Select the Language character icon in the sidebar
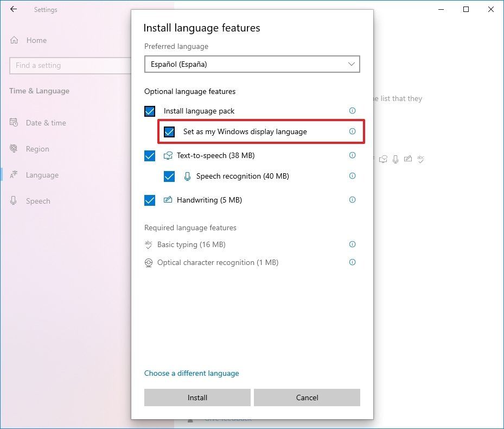This screenshot has height=429, width=504. pos(12,174)
